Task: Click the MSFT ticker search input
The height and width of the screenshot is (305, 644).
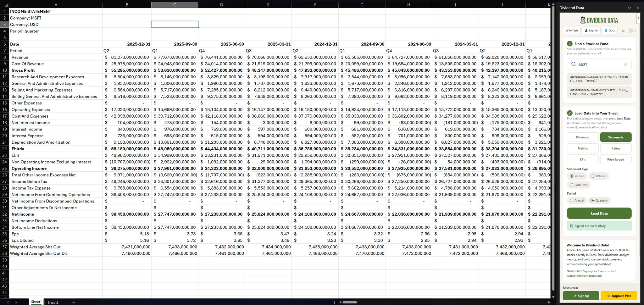Action: click(x=599, y=64)
